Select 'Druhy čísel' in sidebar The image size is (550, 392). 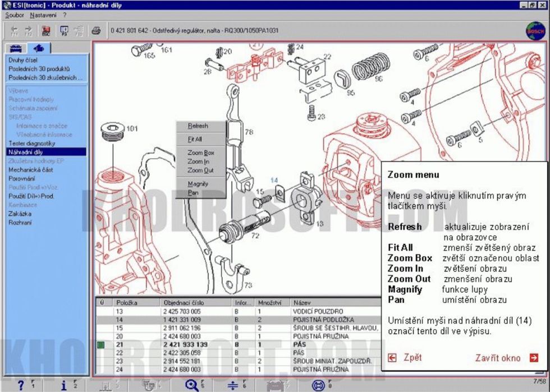23,60
